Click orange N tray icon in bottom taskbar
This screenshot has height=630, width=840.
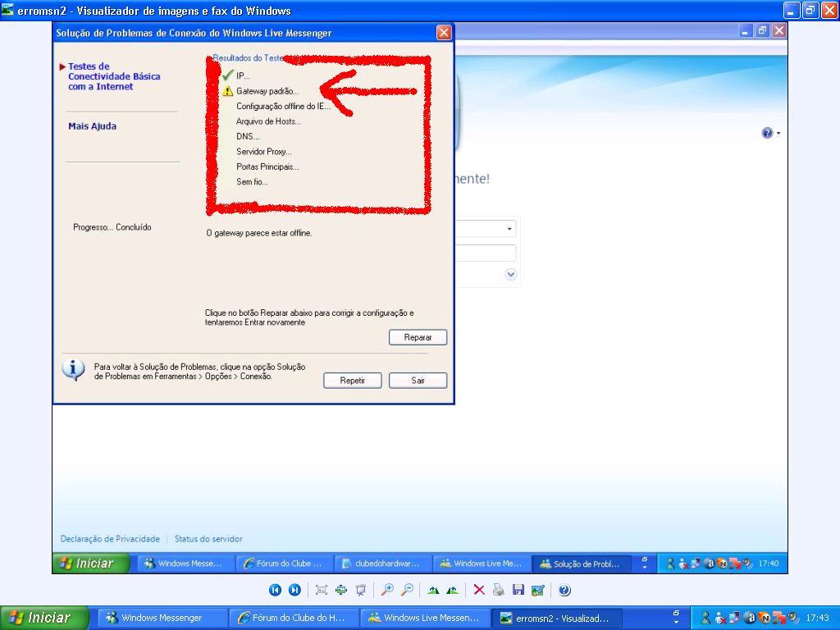coord(765,618)
